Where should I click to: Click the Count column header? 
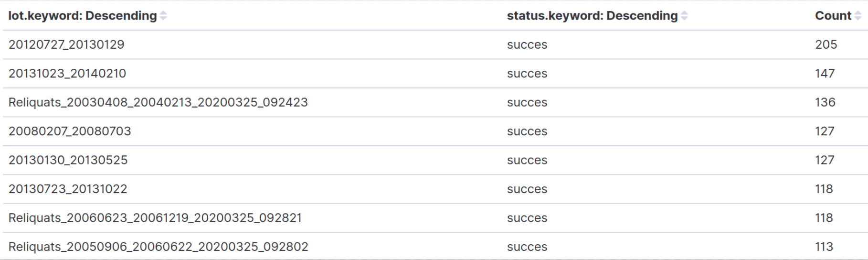click(x=833, y=16)
